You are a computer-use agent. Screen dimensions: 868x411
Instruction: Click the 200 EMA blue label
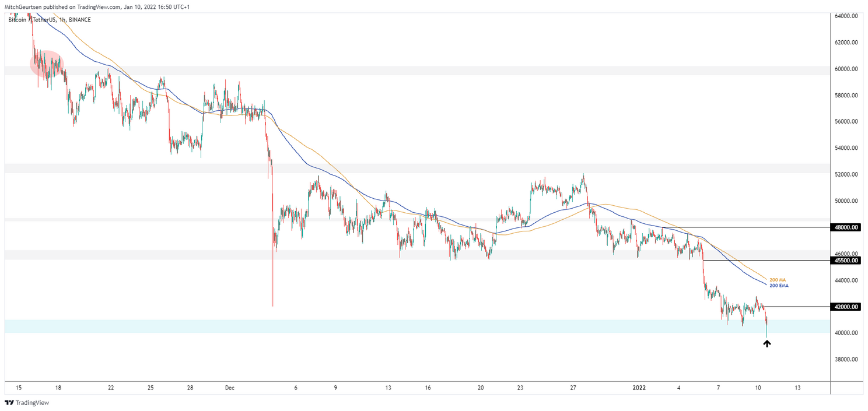pyautogui.click(x=779, y=286)
